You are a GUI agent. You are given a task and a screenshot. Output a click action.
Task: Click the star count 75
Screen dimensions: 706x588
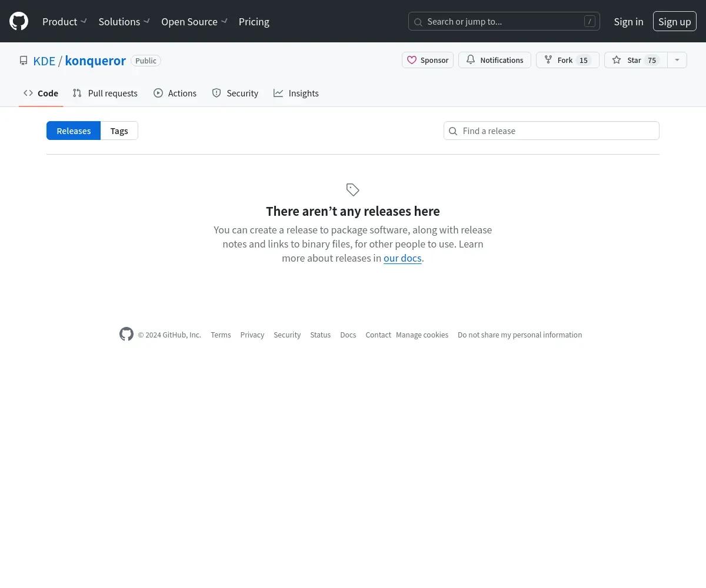click(x=652, y=60)
